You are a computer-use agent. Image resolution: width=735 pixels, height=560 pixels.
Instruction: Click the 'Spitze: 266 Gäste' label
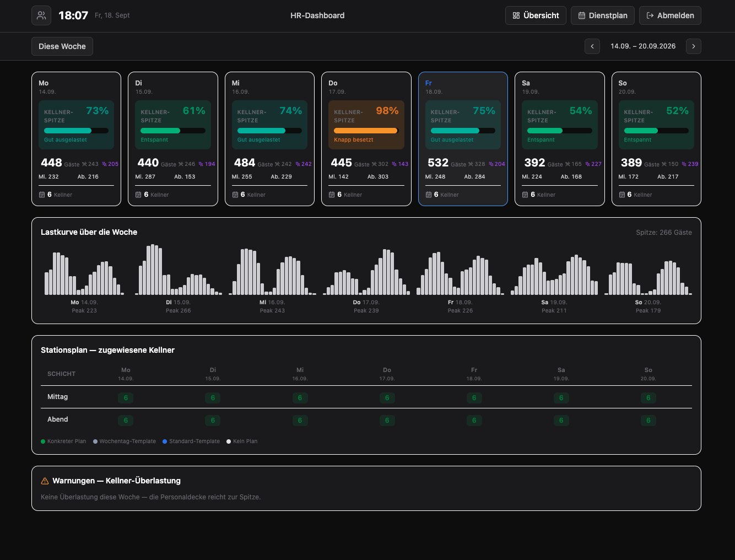664,233
